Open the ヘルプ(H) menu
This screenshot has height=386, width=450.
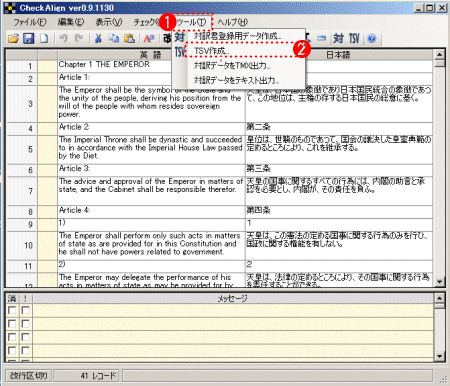233,22
